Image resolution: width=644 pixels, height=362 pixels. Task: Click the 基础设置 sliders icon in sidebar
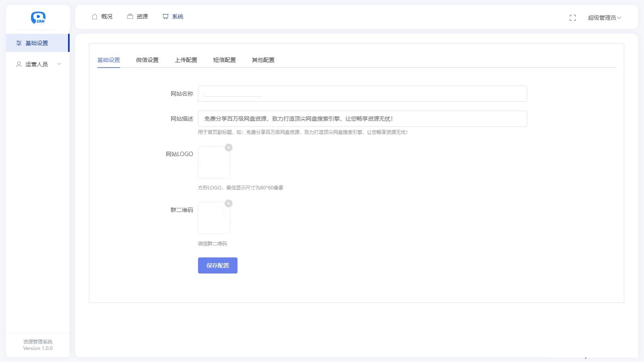[x=19, y=43]
